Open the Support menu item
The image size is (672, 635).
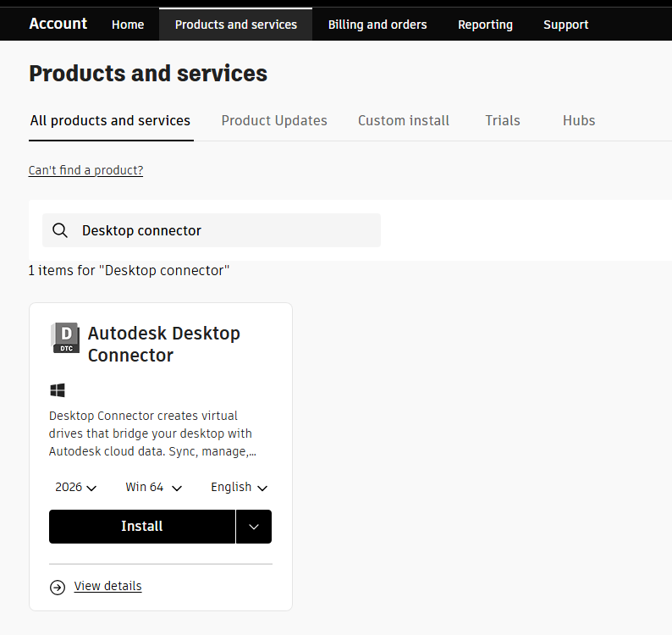(566, 25)
